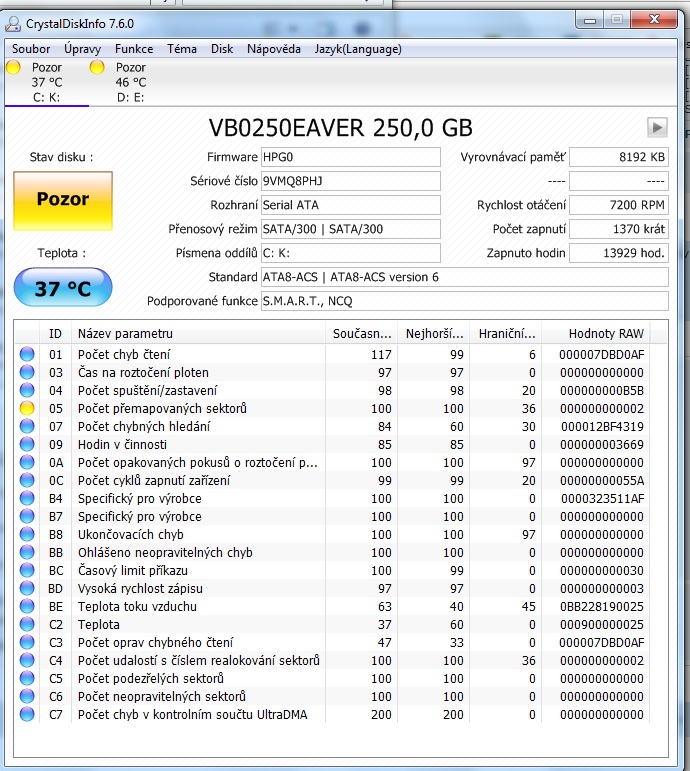The height and width of the screenshot is (771, 690).
Task: Click the yellow status icon for disk D: E:
Action: [97, 68]
